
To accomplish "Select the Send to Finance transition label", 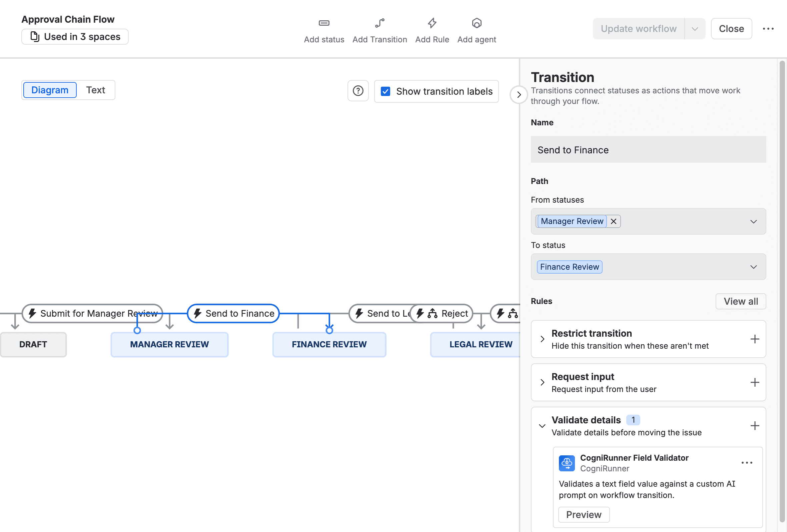I will (x=233, y=313).
